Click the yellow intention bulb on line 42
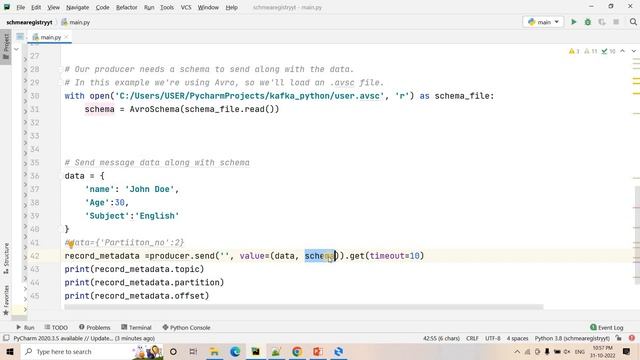The image size is (640, 360). click(x=71, y=244)
